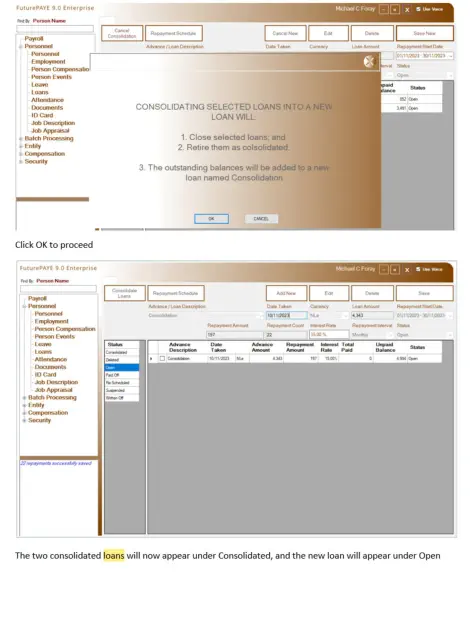
Task: Toggle Use Voice in the loans list screenshot
Action: pyautogui.click(x=418, y=269)
